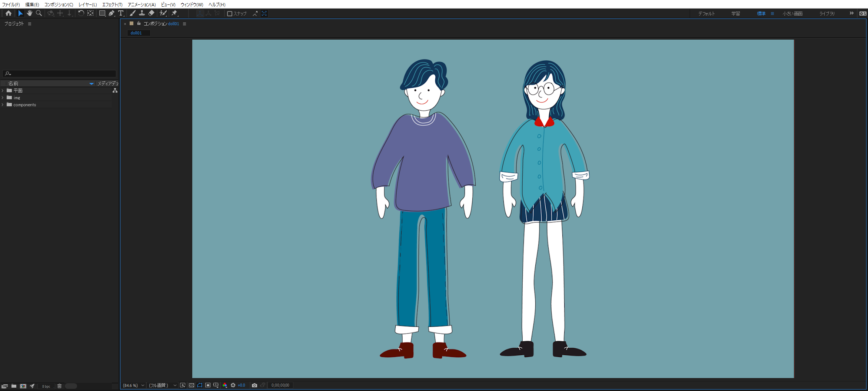Click the snap collapse-edges icon beside スナップ
Screen dimensions: 868x391
pyautogui.click(x=255, y=13)
